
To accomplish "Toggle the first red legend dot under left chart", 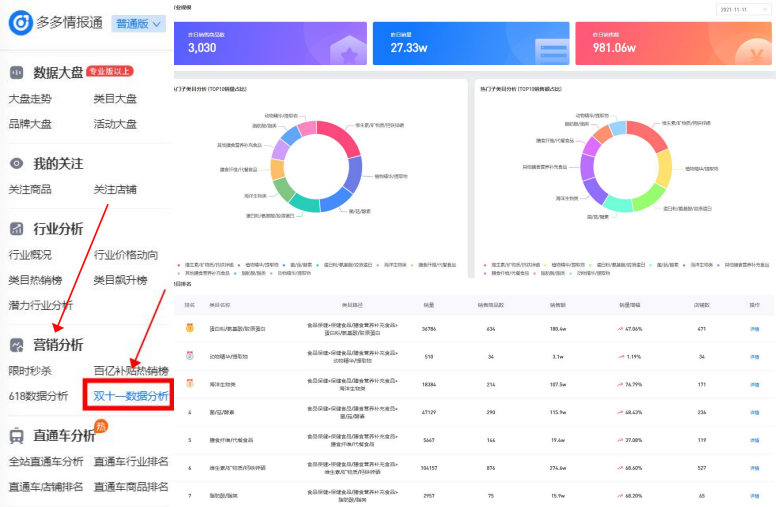I will click(x=179, y=265).
